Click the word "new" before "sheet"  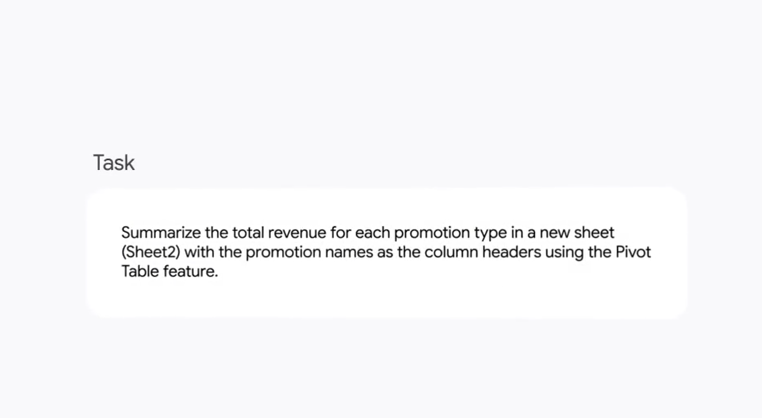point(567,232)
